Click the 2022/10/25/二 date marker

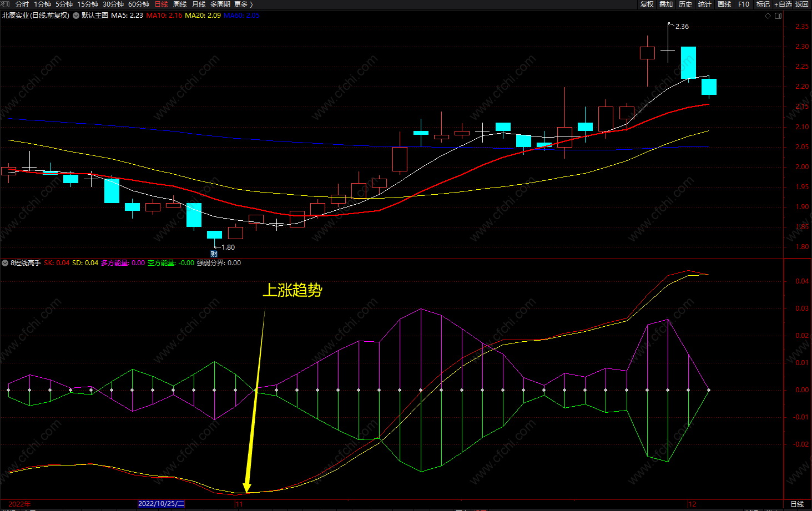[161, 504]
